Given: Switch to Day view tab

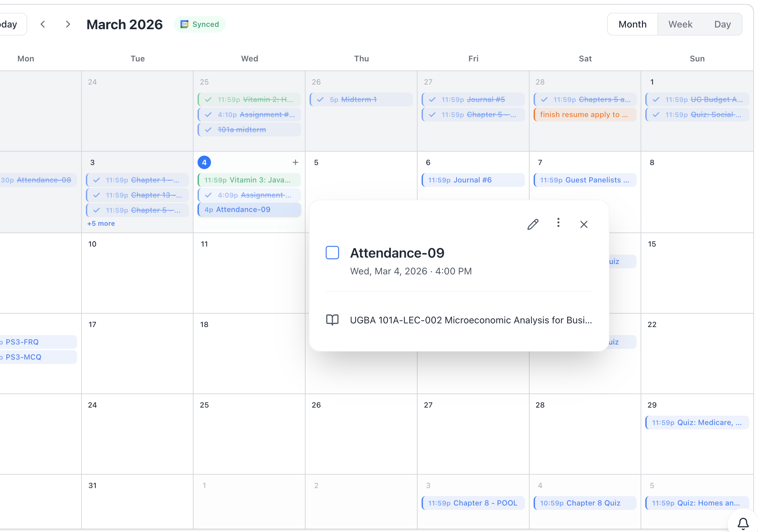Looking at the screenshot, I should [722, 24].
